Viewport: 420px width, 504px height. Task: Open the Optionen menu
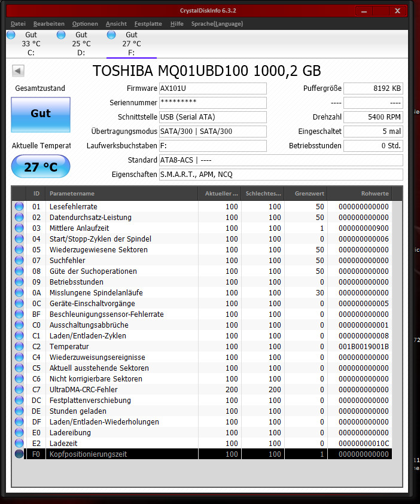(85, 24)
